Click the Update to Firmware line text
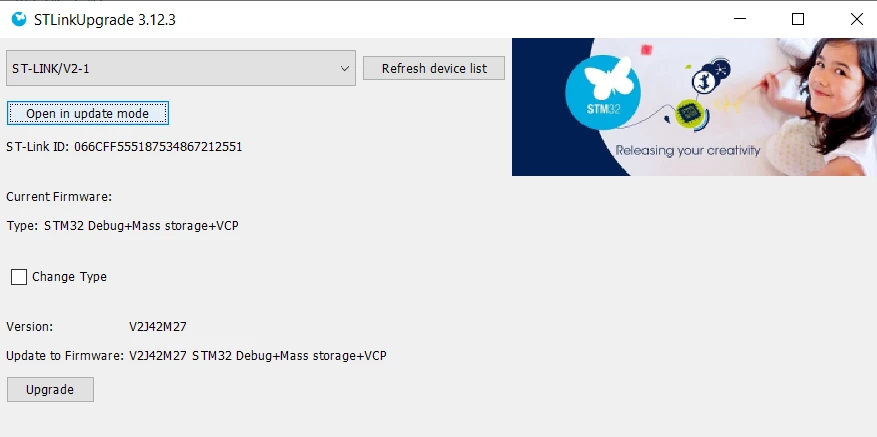 pos(196,355)
